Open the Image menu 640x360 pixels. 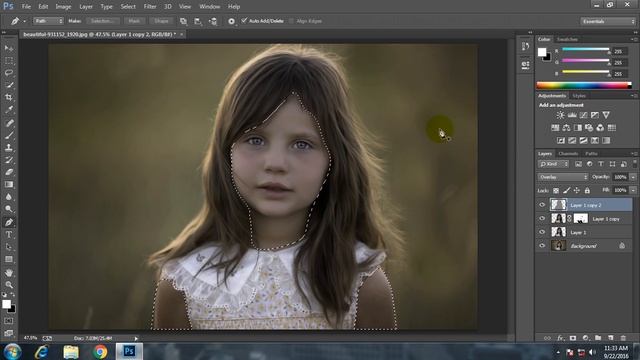pos(63,7)
